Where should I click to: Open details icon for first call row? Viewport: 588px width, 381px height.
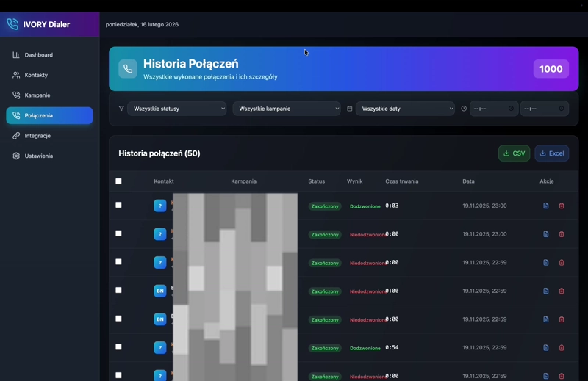coord(546,206)
